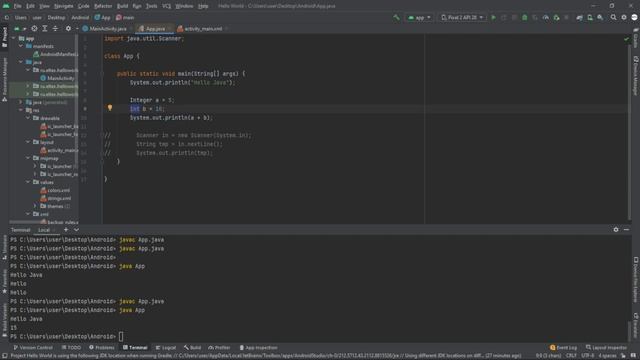The width and height of the screenshot is (640, 360).
Task: Open the Profiler tool window
Action: point(219,347)
